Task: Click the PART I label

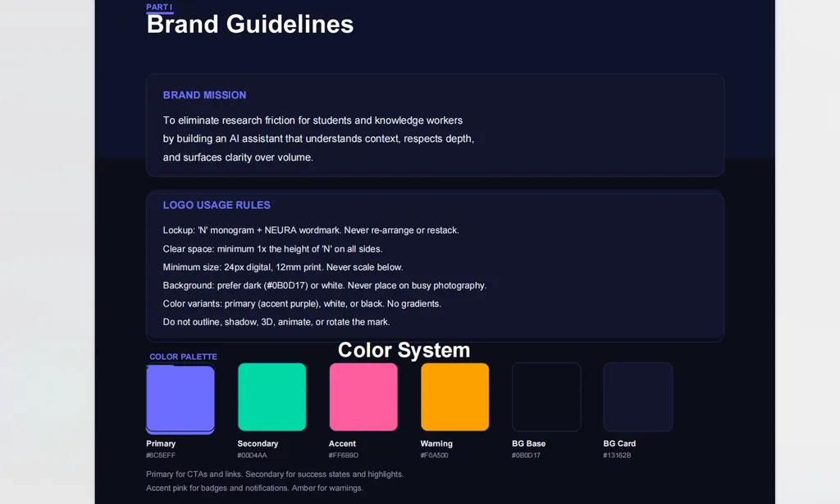Action: click(x=159, y=7)
